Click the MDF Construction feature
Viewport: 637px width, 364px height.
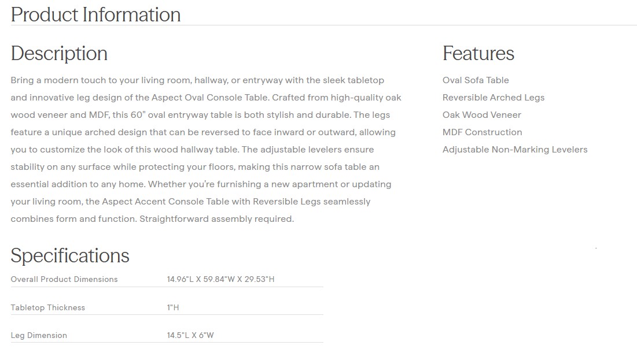coord(482,132)
